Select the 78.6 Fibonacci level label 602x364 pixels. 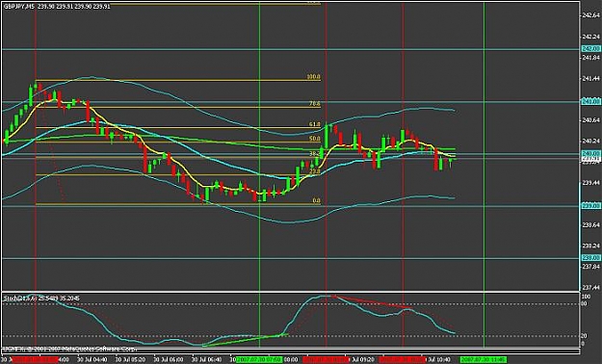(x=315, y=104)
